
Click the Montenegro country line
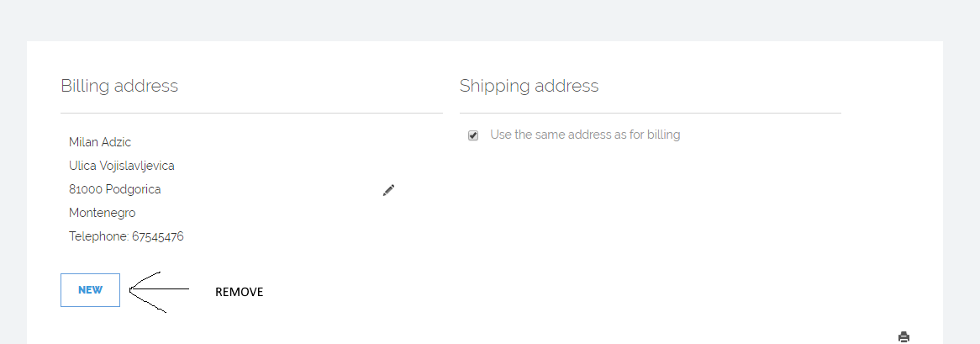(103, 213)
